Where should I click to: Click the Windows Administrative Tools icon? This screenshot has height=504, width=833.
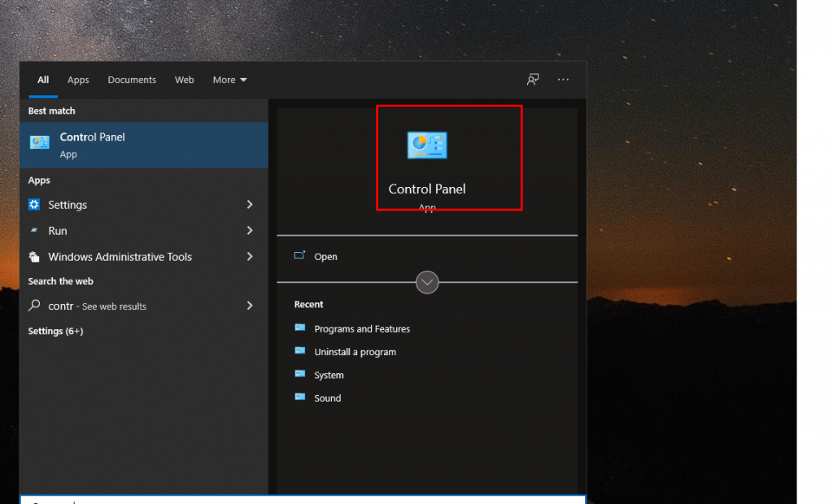[34, 257]
